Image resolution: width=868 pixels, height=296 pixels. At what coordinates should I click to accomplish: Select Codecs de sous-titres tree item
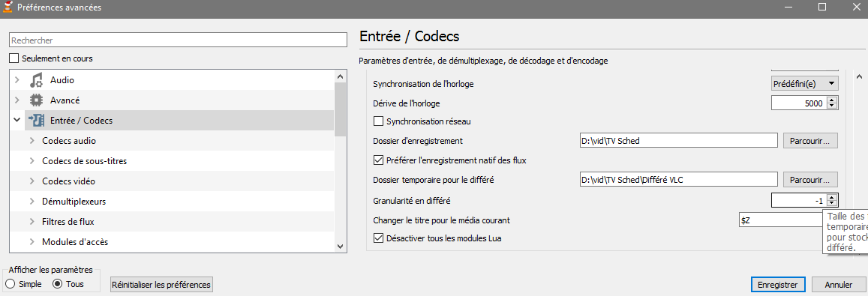pos(85,161)
